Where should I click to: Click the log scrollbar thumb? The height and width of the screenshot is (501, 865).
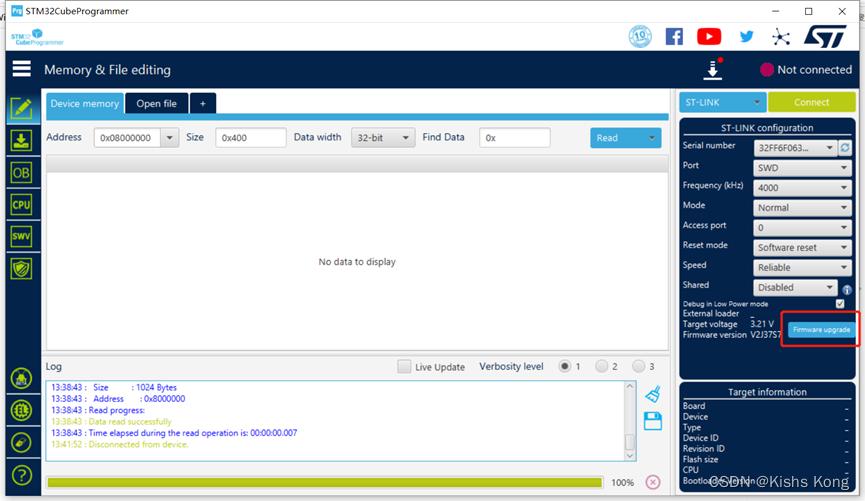(x=629, y=442)
